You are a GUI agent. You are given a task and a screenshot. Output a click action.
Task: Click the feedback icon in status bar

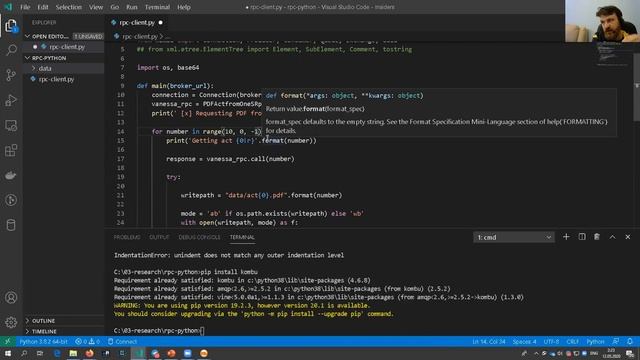(x=616, y=341)
